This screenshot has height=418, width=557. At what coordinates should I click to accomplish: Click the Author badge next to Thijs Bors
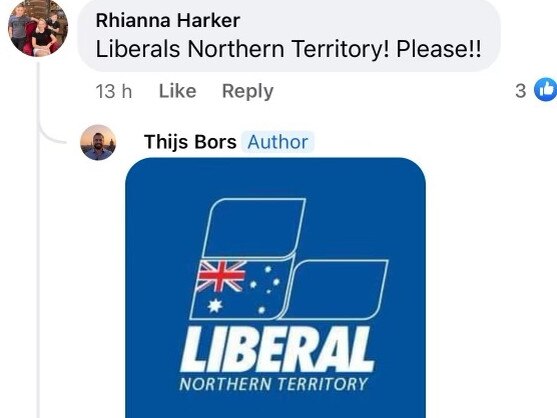[x=277, y=142]
